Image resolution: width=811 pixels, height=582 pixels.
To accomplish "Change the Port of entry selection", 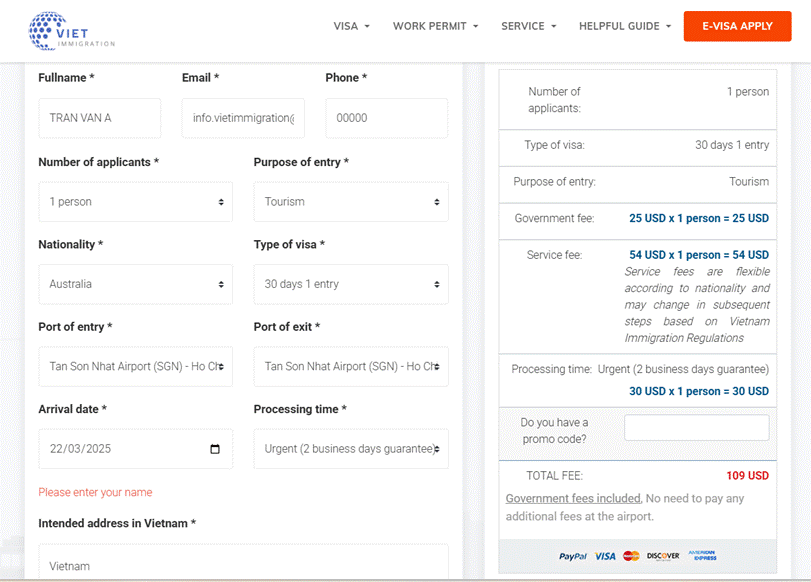I will (135, 367).
